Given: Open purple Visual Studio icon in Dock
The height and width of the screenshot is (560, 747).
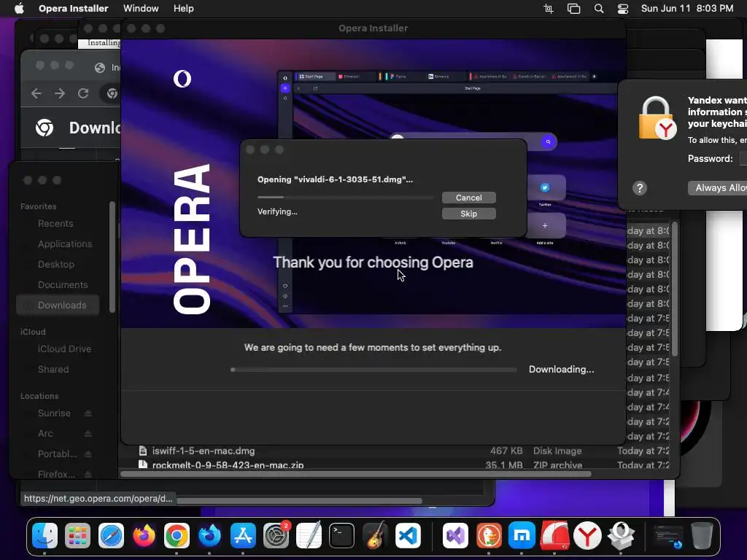Looking at the screenshot, I should [455, 536].
